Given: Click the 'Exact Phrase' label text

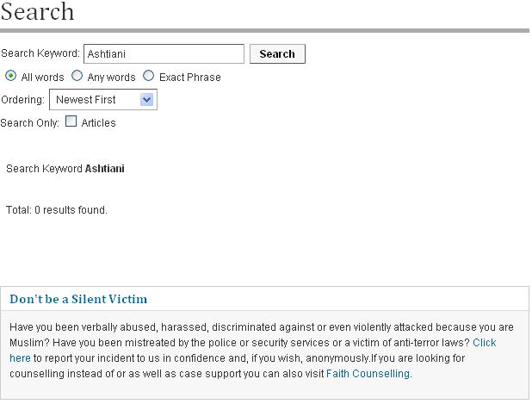Looking at the screenshot, I should pyautogui.click(x=189, y=78).
